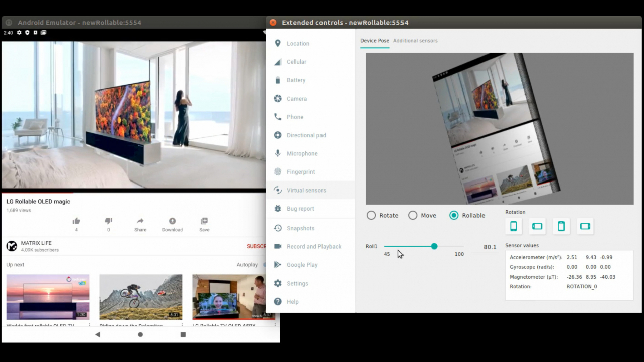Rotate to landscape with home button right
Screen dimensions: 644x362
(x=585, y=226)
